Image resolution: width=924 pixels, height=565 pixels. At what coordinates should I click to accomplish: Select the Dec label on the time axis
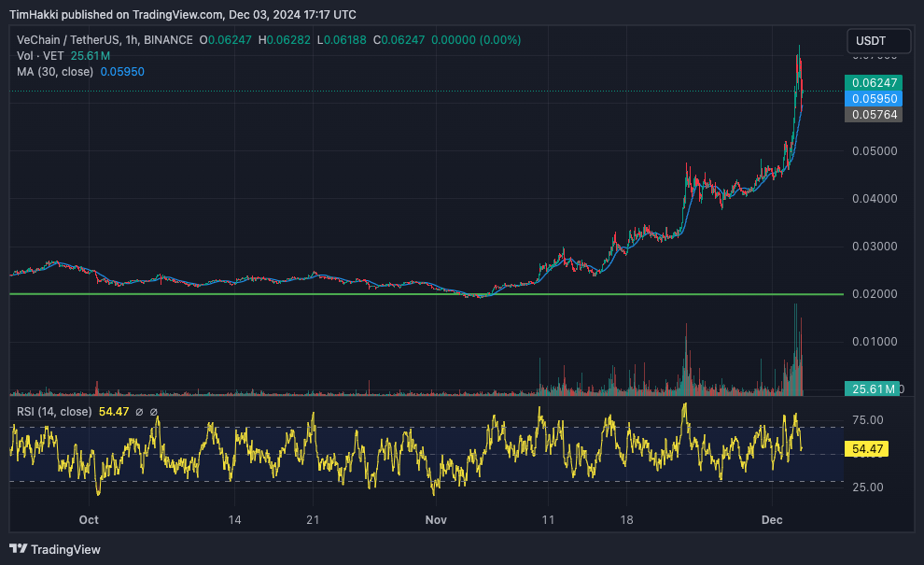(x=771, y=520)
